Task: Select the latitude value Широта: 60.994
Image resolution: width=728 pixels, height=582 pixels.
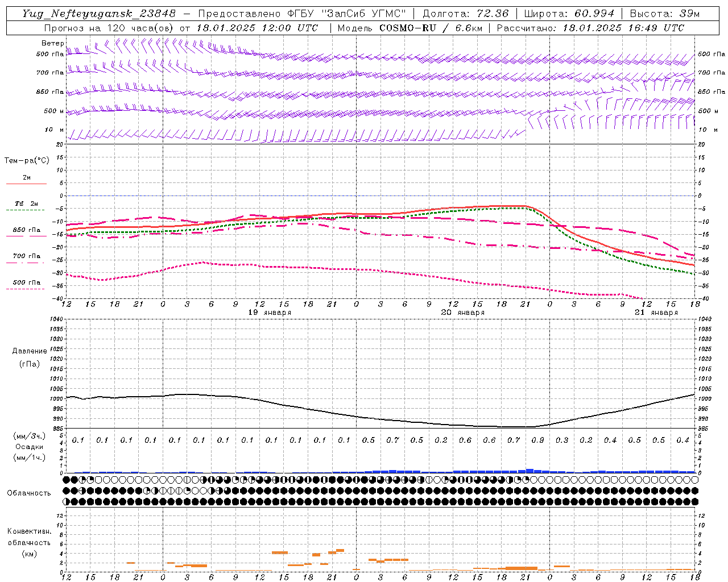Action: (569, 14)
